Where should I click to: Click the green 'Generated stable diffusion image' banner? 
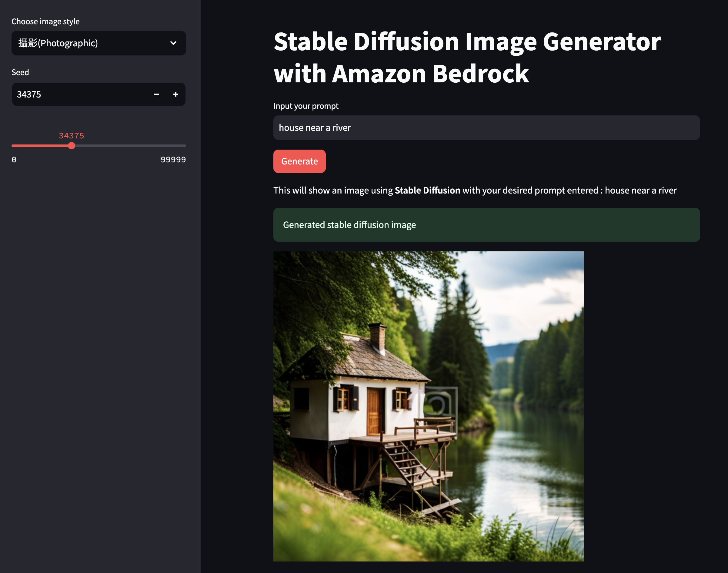click(486, 225)
